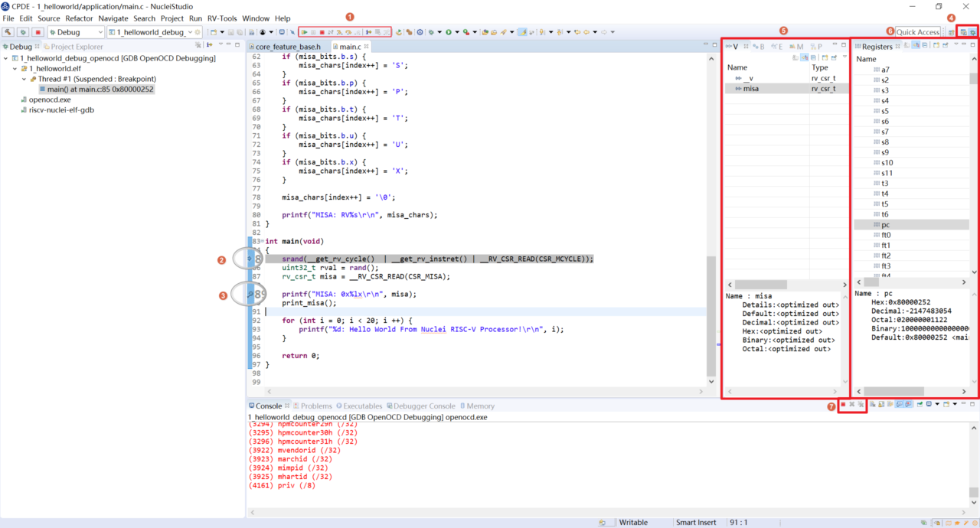Select stack frame main() at main.c:85

pos(96,90)
